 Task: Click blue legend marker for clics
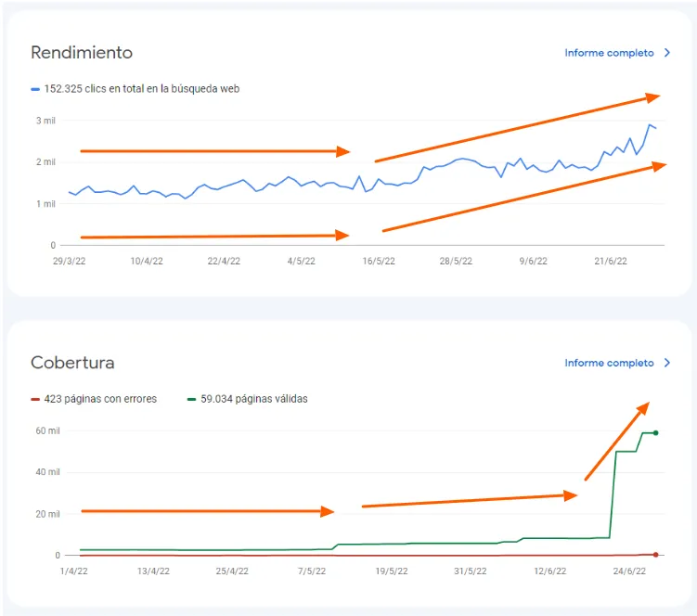tap(35, 89)
